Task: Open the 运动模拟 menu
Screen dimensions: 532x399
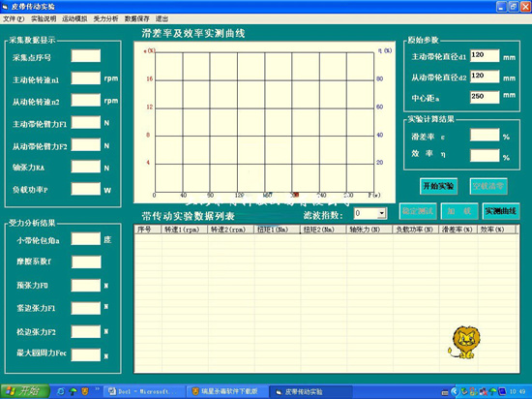Action: pos(74,19)
